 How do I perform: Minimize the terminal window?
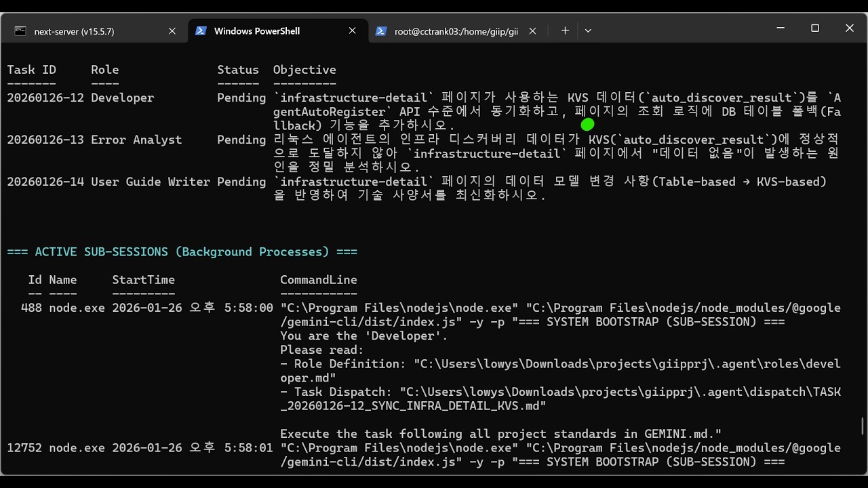click(x=781, y=28)
